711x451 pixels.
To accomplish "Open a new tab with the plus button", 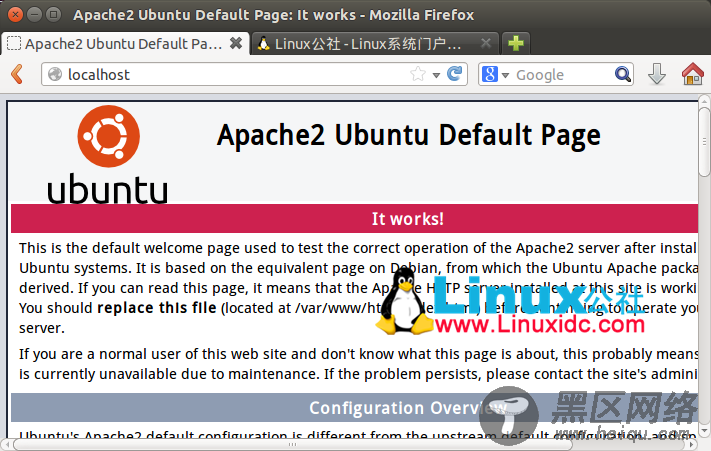I will click(516, 44).
